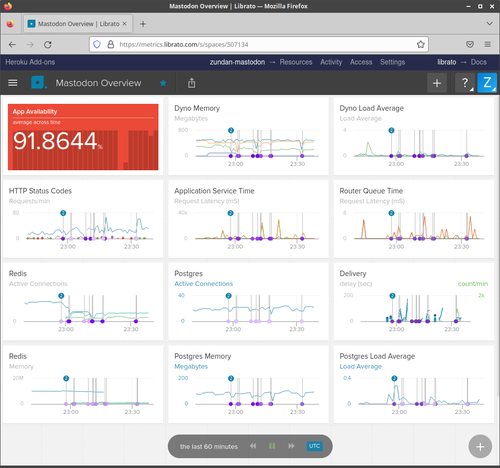Click annotation marker on Router Queue Time chart
Viewport: 500px width, 468px height.
[x=391, y=213]
